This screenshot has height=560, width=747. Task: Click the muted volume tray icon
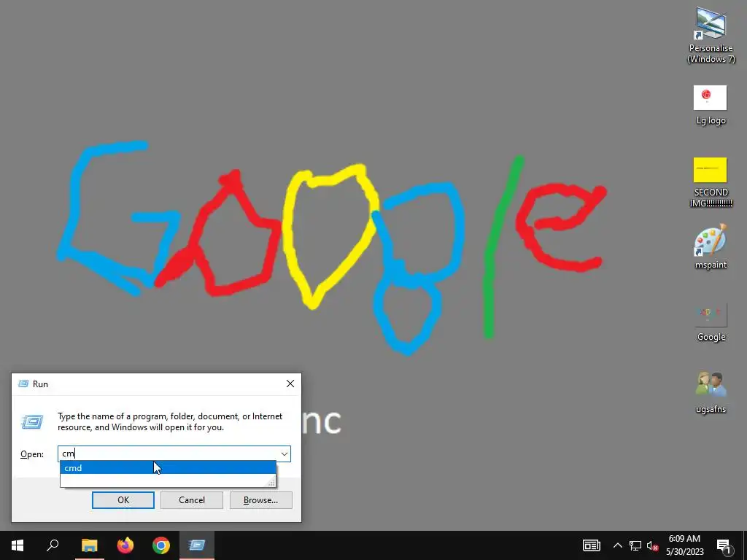(x=653, y=545)
